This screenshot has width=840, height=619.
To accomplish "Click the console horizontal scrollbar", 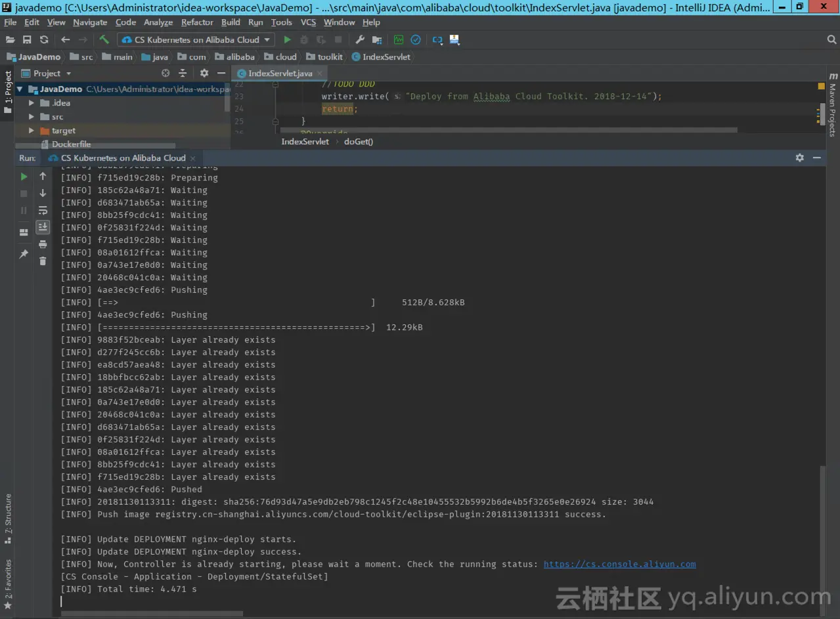I will click(152, 614).
